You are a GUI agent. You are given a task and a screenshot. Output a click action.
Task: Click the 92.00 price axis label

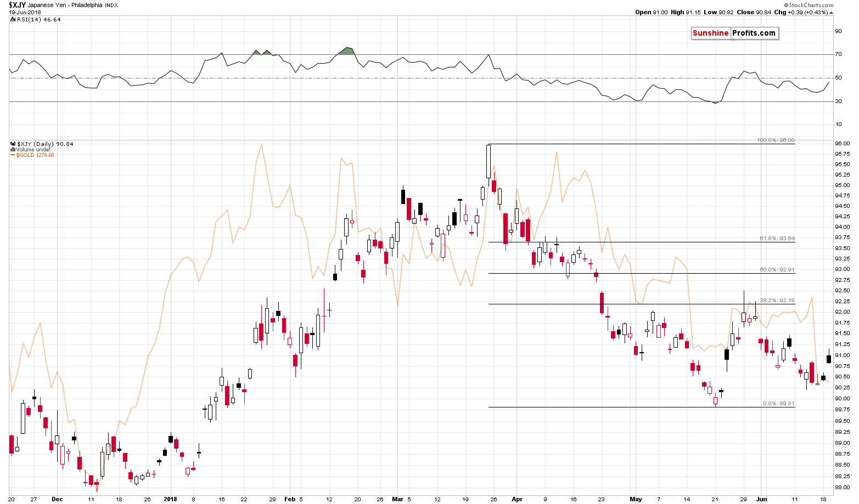(843, 312)
